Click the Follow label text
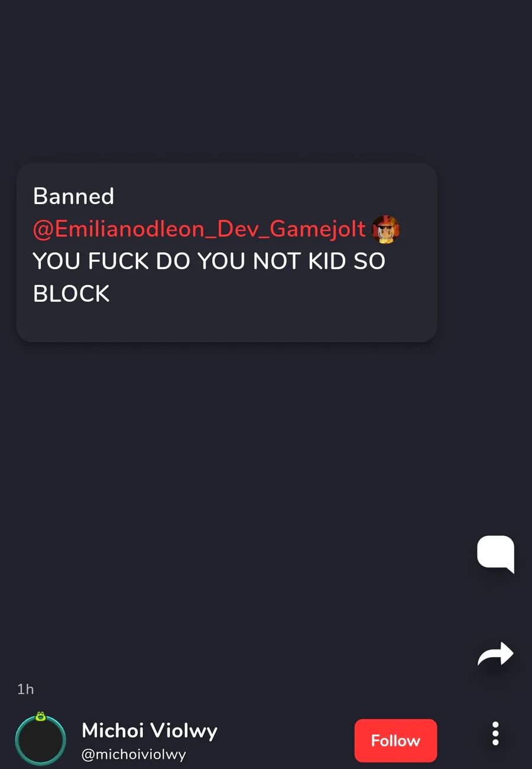The image size is (532, 769). [x=395, y=741]
